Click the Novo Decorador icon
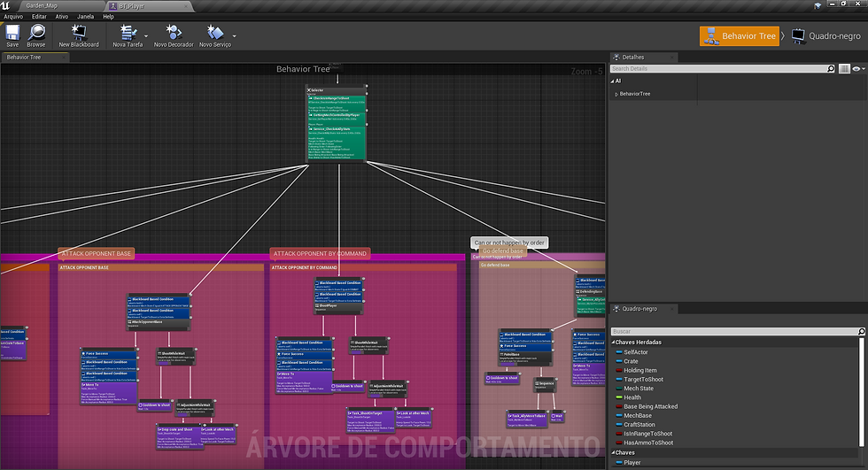The width and height of the screenshot is (868, 470). pyautogui.click(x=174, y=32)
